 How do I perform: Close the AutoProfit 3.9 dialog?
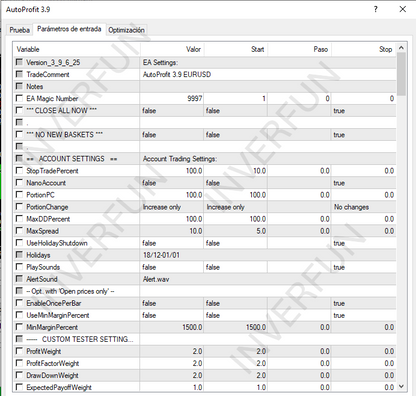tap(403, 9)
